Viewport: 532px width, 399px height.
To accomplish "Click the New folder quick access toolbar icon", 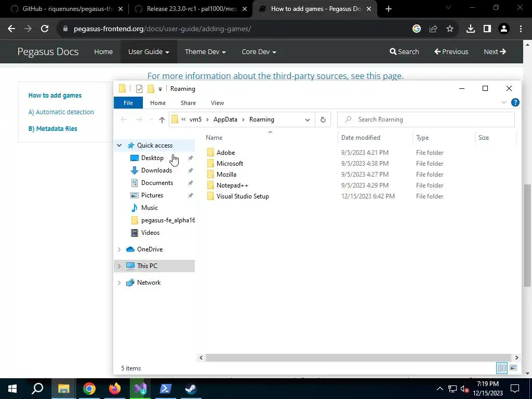I will click(151, 89).
